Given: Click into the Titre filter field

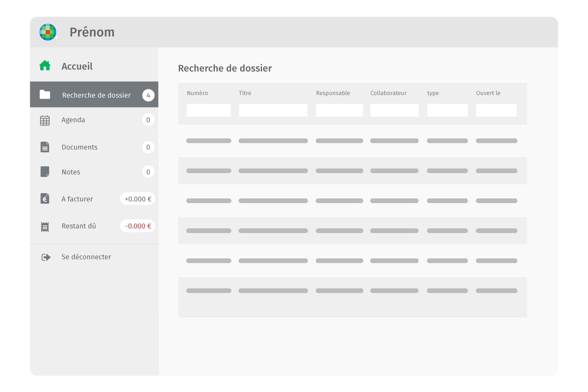Looking at the screenshot, I should (x=273, y=110).
